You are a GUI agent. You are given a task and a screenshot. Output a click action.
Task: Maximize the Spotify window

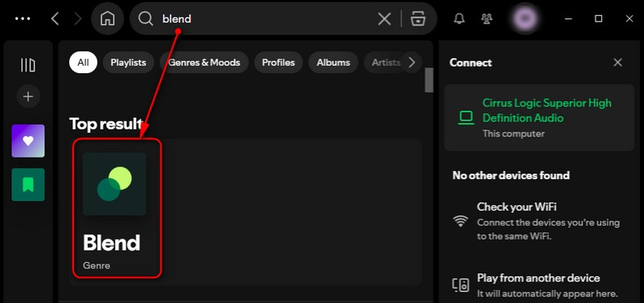pyautogui.click(x=599, y=18)
